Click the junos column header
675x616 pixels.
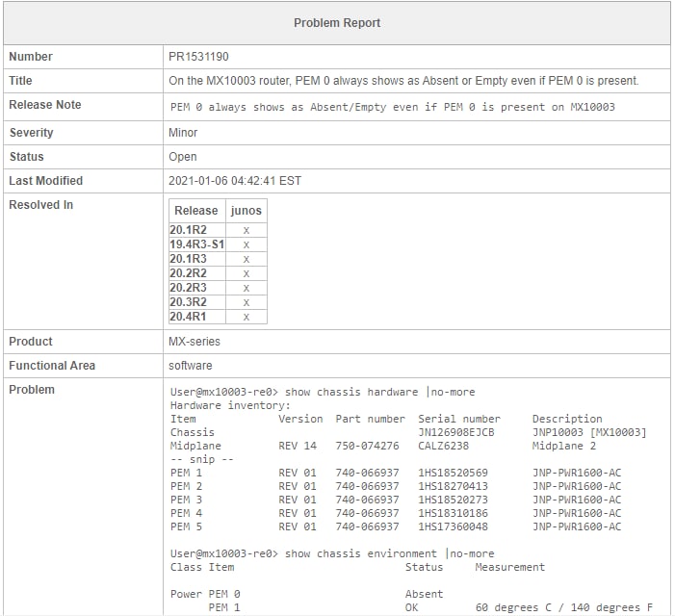click(x=246, y=211)
